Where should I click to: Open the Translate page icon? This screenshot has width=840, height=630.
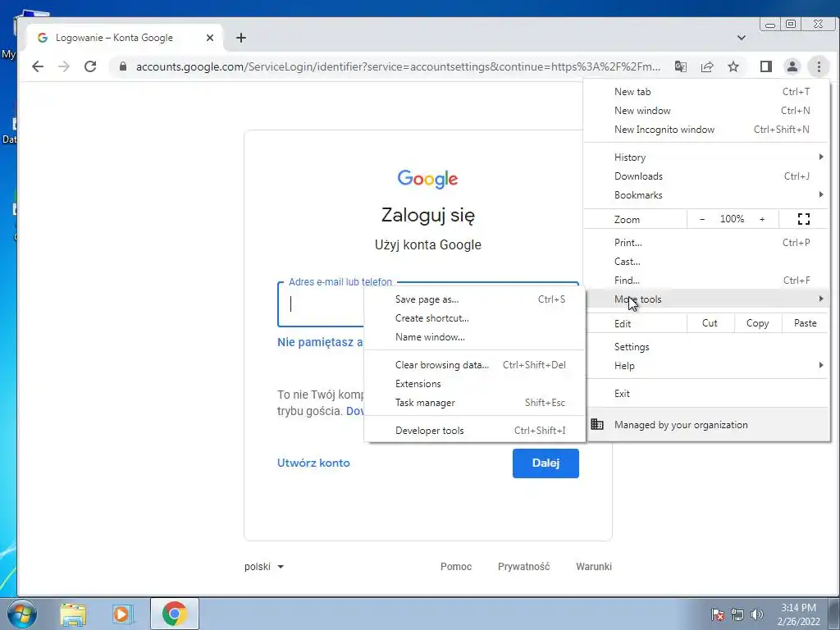[680, 66]
